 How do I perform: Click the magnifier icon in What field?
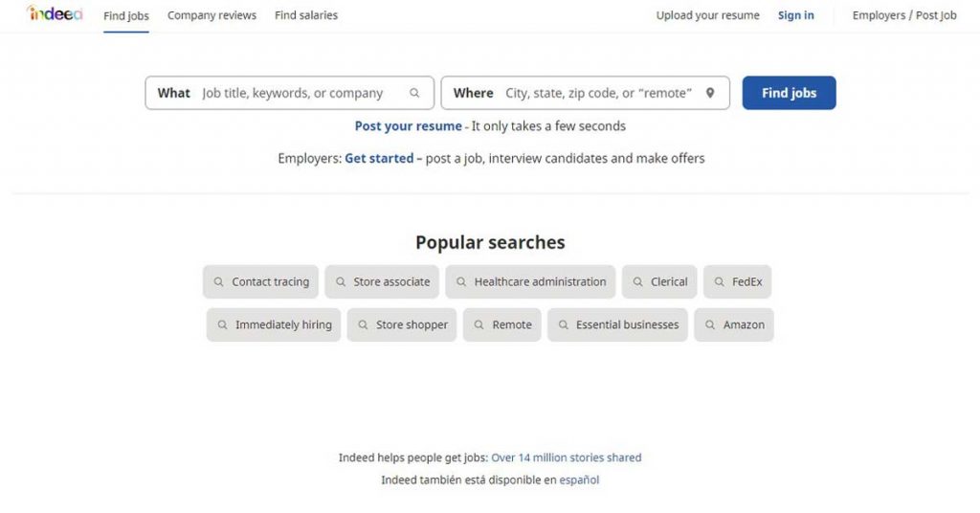point(414,94)
